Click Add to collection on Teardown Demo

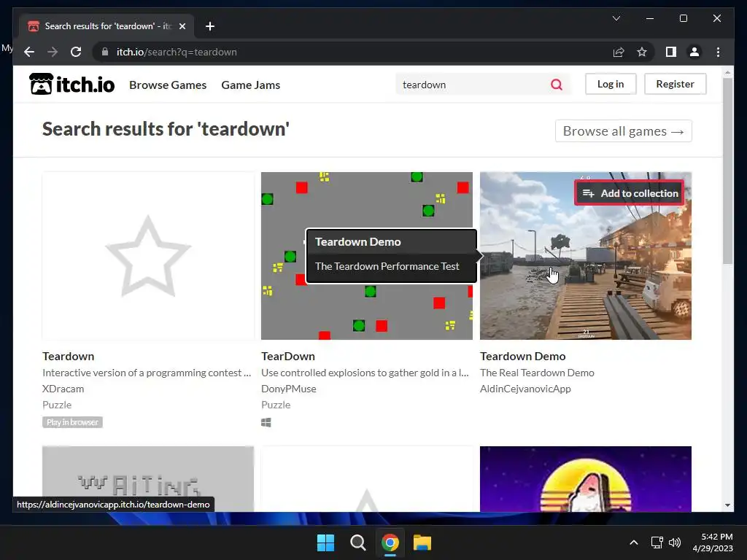tap(630, 193)
